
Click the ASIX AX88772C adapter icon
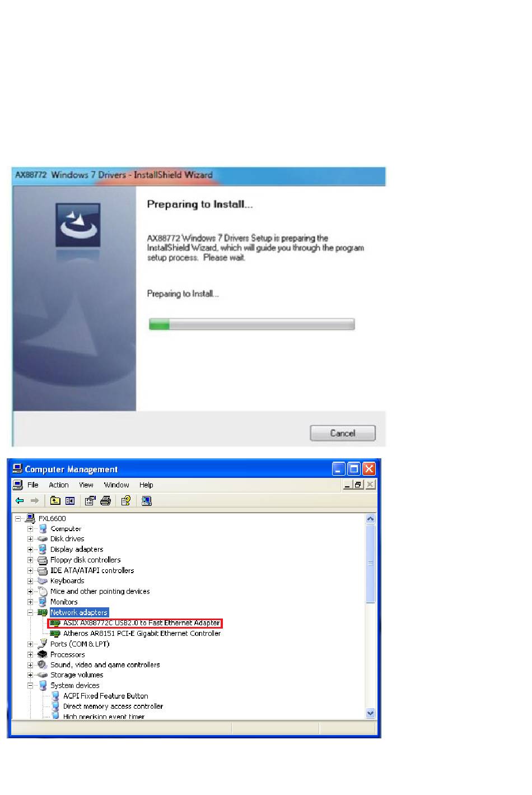pyautogui.click(x=55, y=623)
